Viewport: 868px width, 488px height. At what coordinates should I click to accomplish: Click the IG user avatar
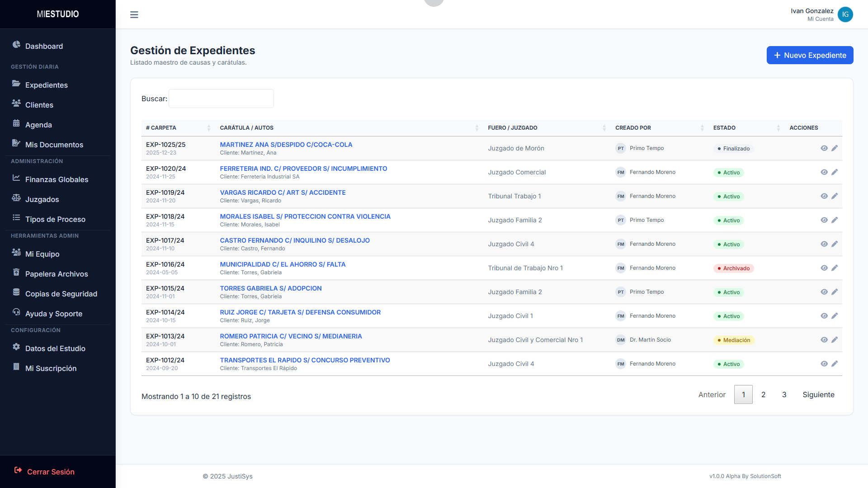[845, 14]
